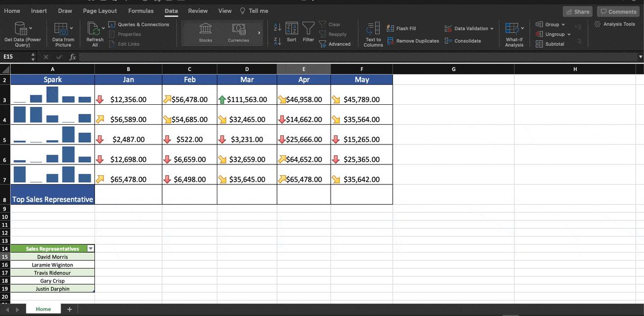Switch to the View tab
The height and width of the screenshot is (316, 644).
pos(225,11)
